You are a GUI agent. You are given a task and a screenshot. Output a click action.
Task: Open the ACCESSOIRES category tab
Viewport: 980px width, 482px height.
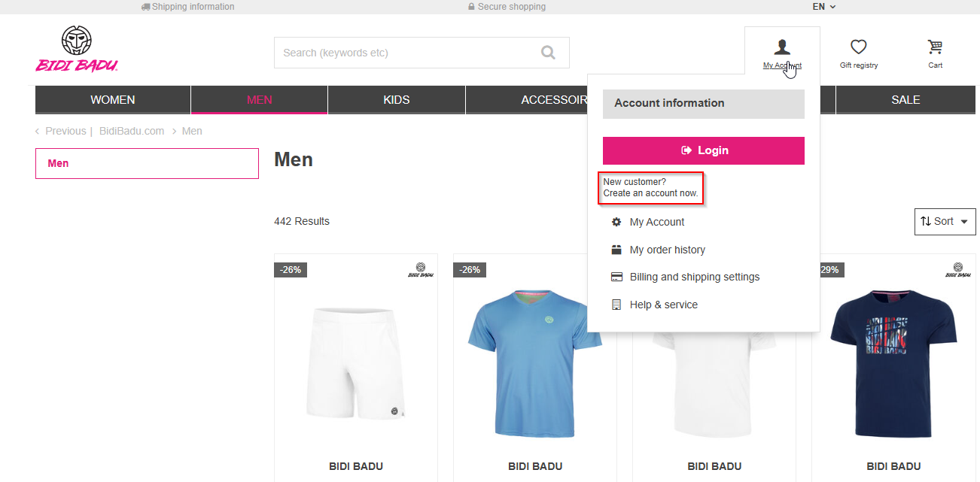527,100
